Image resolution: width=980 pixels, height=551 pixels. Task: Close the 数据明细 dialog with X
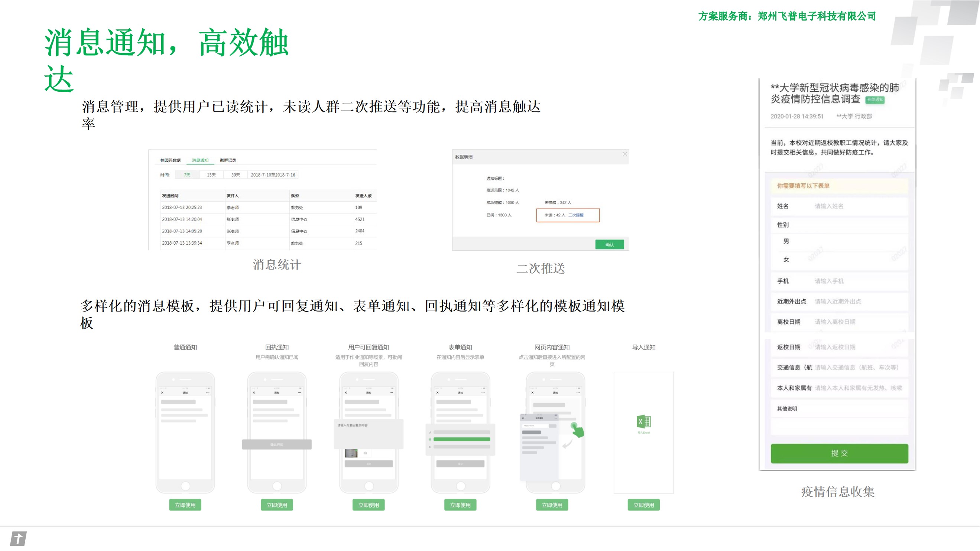(x=625, y=154)
